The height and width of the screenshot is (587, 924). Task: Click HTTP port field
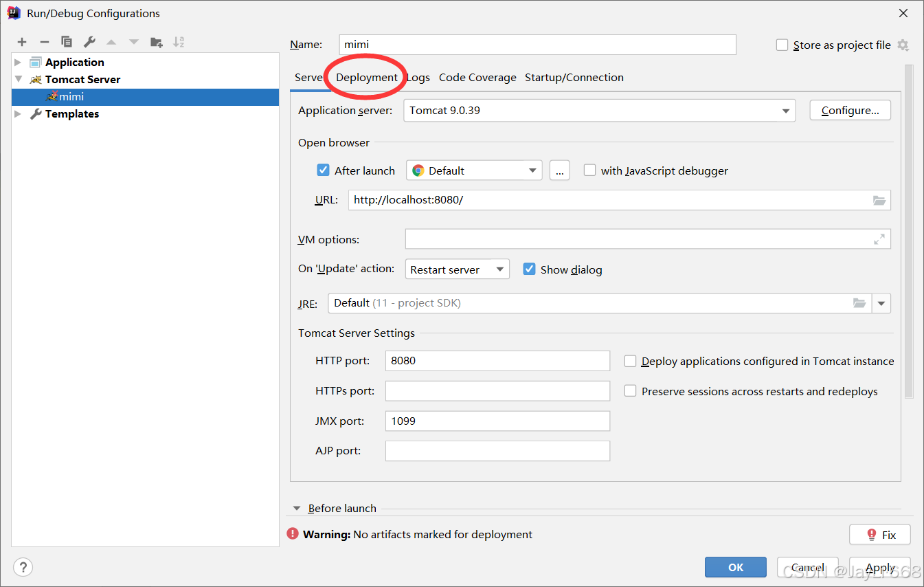click(x=497, y=361)
